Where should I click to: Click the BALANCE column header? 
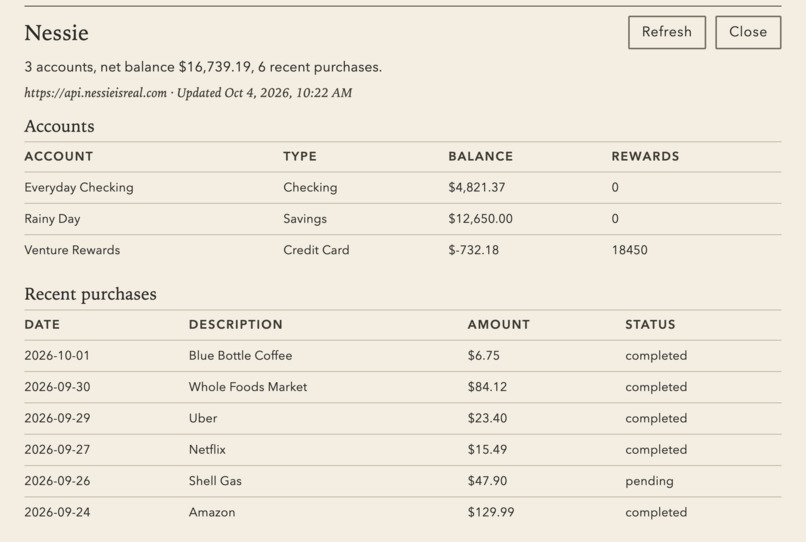coord(481,156)
